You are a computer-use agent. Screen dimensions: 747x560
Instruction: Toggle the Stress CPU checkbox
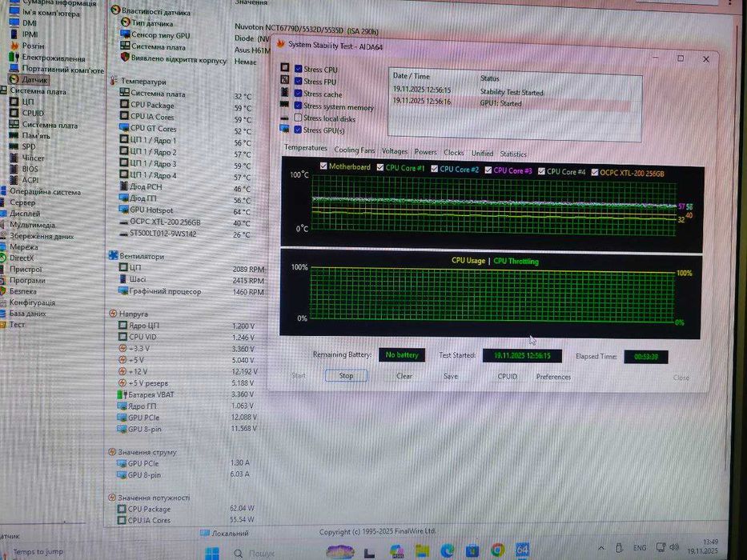pyautogui.click(x=298, y=69)
